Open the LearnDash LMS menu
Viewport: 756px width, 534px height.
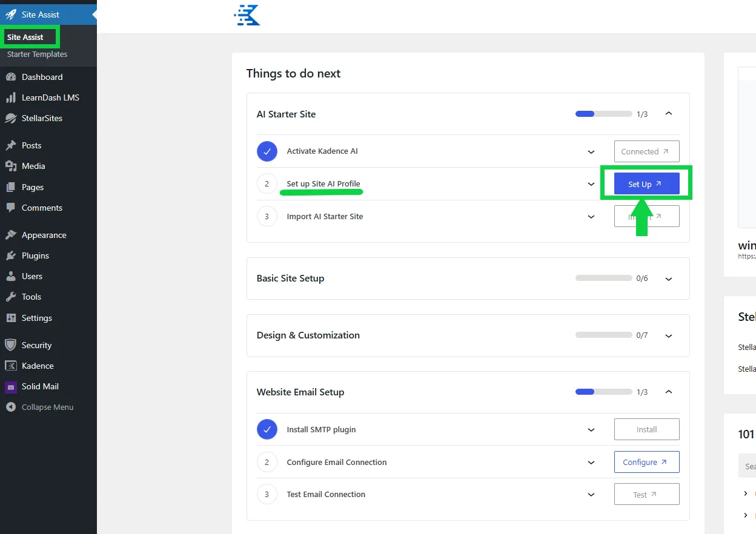(48, 97)
